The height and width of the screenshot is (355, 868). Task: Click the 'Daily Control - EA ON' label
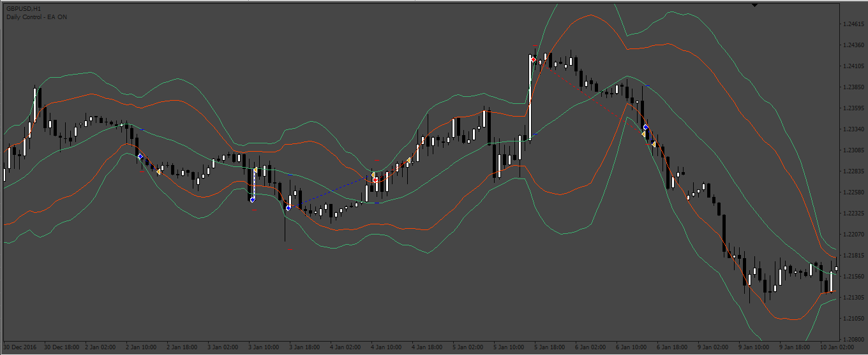tap(36, 17)
